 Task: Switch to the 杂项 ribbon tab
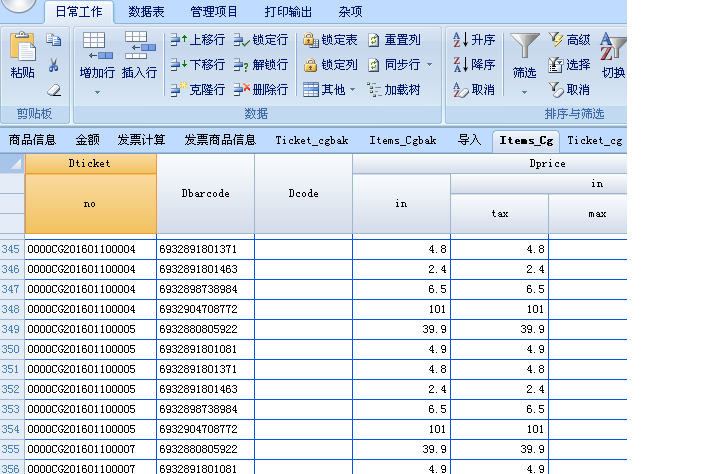pos(350,11)
